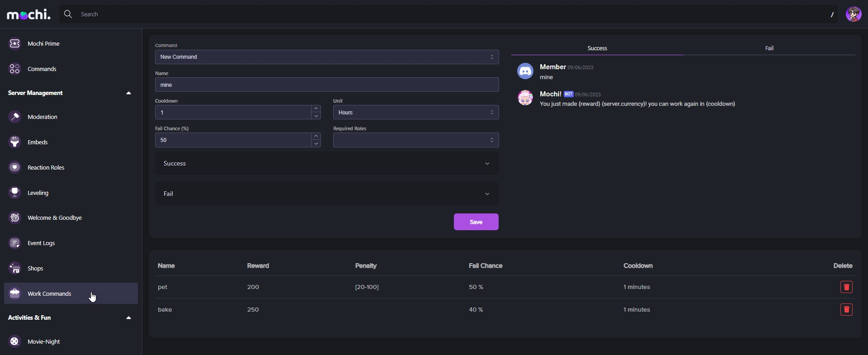The width and height of the screenshot is (868, 355).
Task: Save the new work command
Action: coord(476,222)
